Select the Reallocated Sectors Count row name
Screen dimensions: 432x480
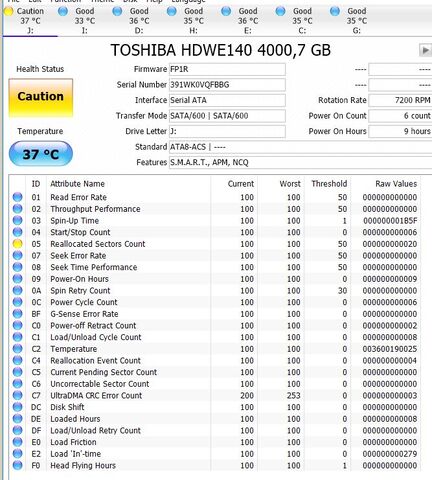(x=98, y=244)
